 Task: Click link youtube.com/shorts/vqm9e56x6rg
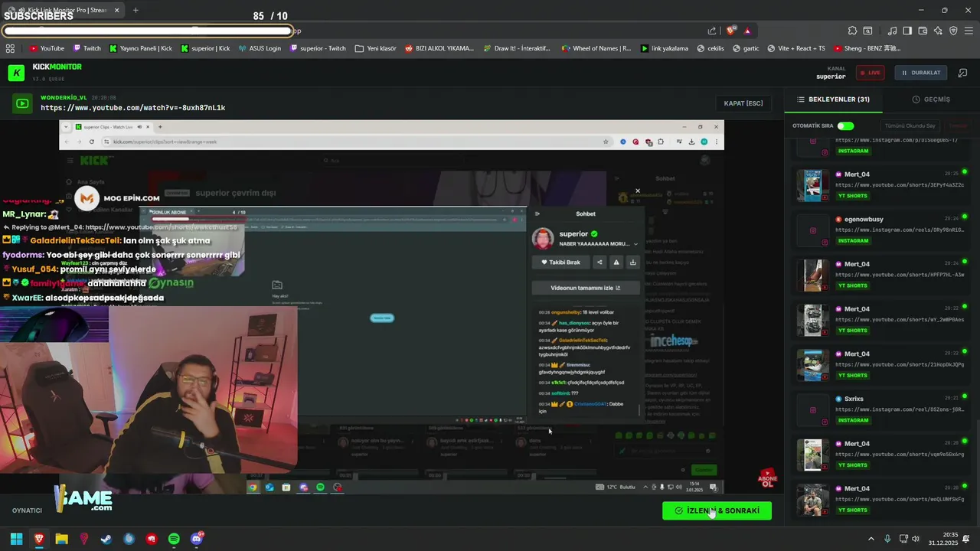pos(900,454)
